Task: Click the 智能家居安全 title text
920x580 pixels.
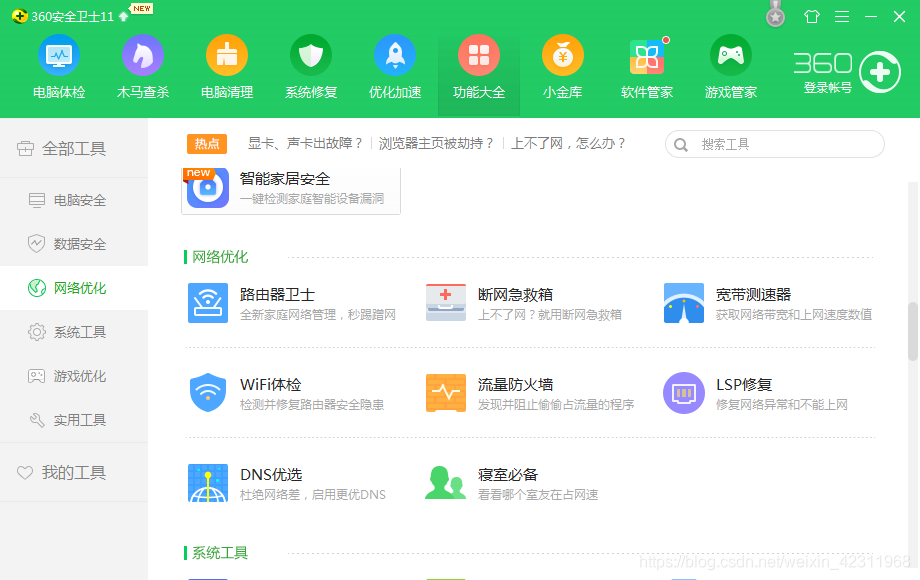Action: 285,179
